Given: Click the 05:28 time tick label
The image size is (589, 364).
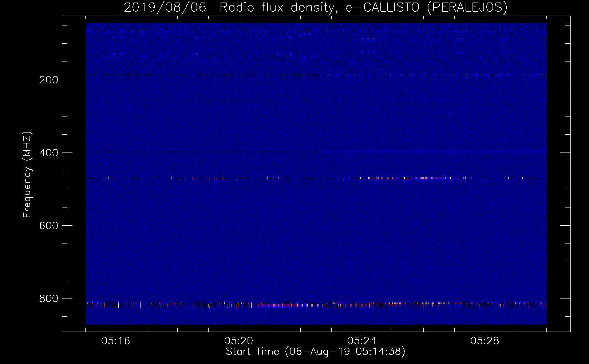Looking at the screenshot, I should [x=485, y=341].
